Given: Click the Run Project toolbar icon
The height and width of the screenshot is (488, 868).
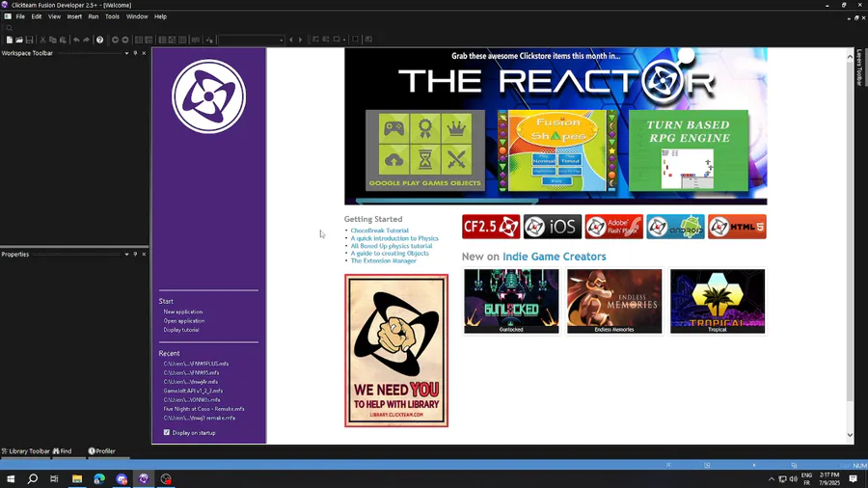Looking at the screenshot, I should point(315,40).
